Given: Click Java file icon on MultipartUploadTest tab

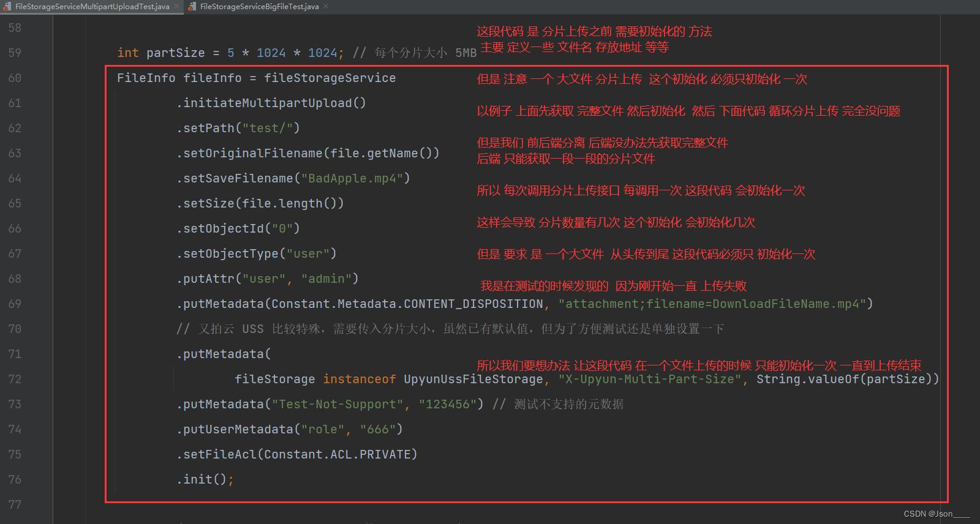Looking at the screenshot, I should 7,7.
